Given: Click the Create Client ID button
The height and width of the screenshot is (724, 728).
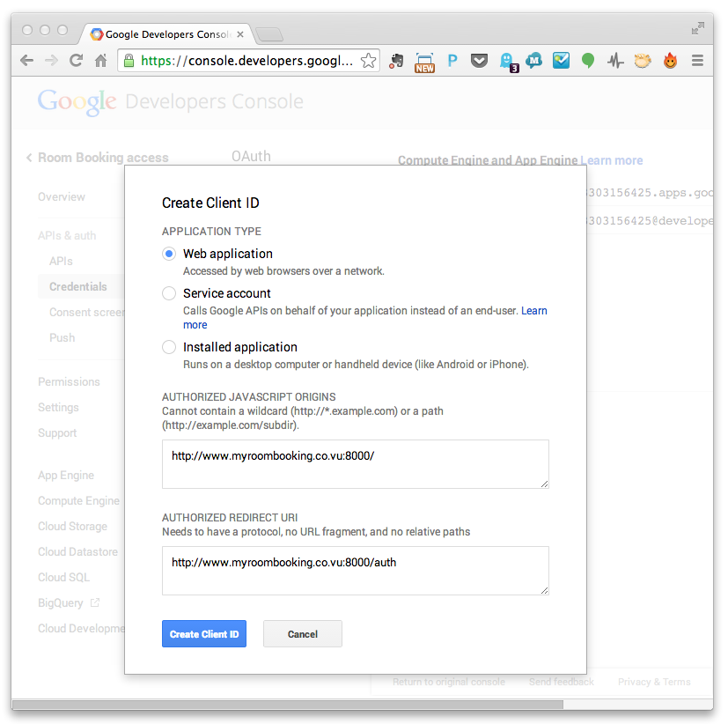Looking at the screenshot, I should coord(204,633).
